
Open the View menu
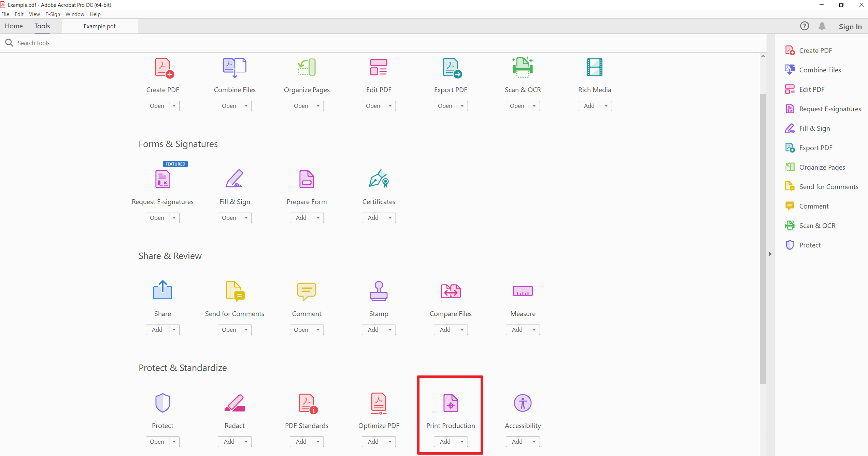tap(34, 14)
